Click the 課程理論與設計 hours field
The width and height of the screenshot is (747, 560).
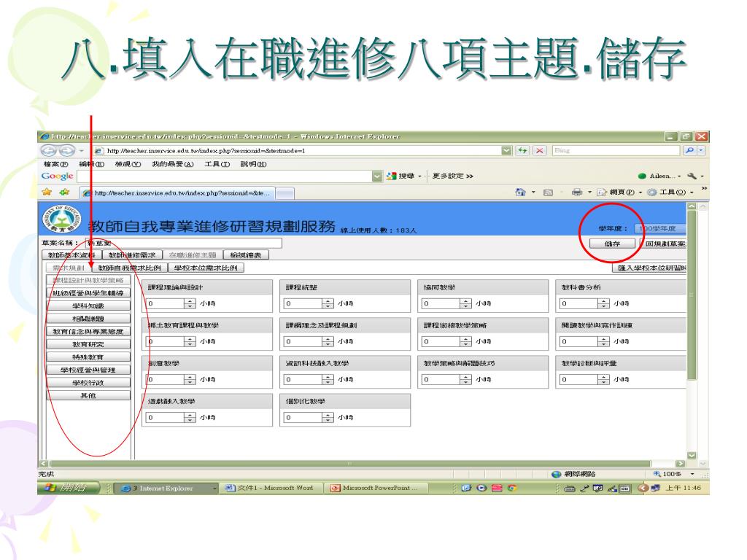pos(165,303)
